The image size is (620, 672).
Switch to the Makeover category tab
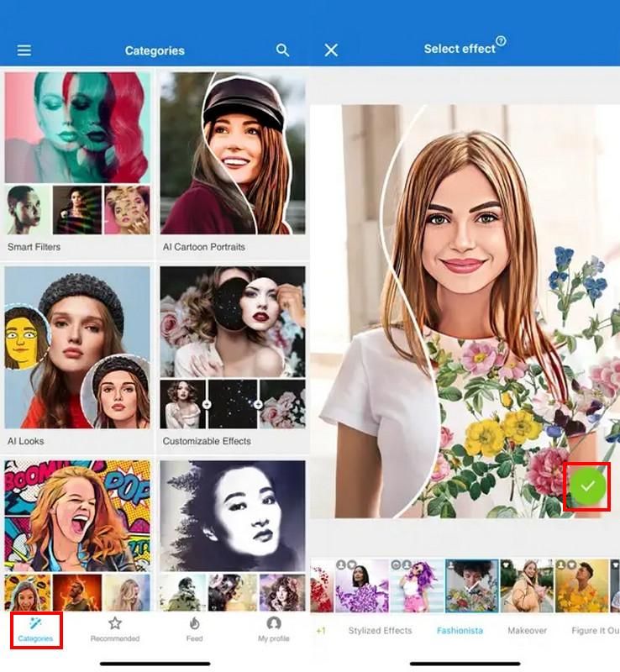527,631
